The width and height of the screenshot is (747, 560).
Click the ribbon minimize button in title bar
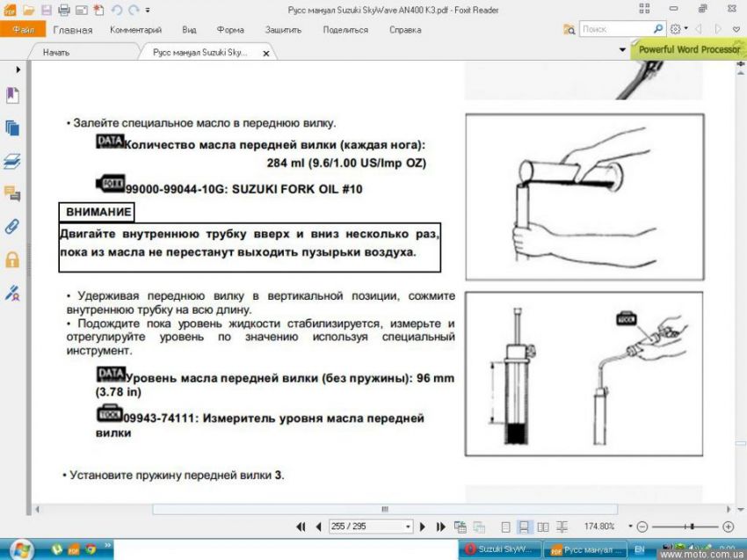coord(673,9)
